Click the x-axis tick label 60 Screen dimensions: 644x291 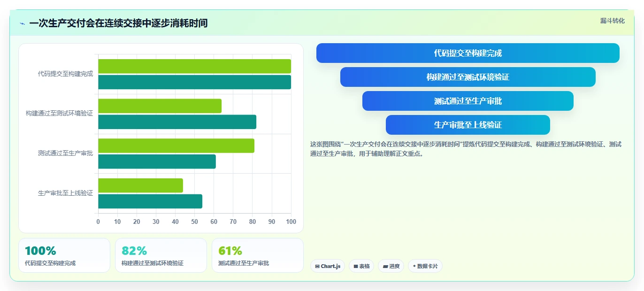point(214,222)
